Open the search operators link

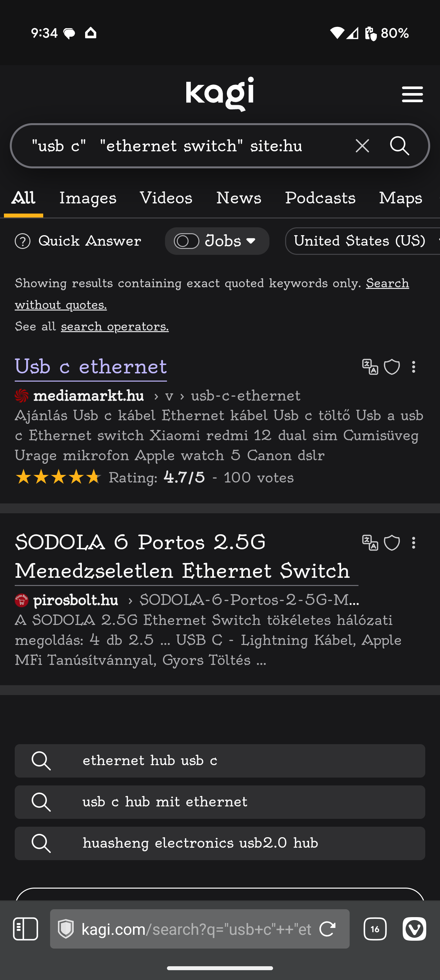click(x=115, y=327)
